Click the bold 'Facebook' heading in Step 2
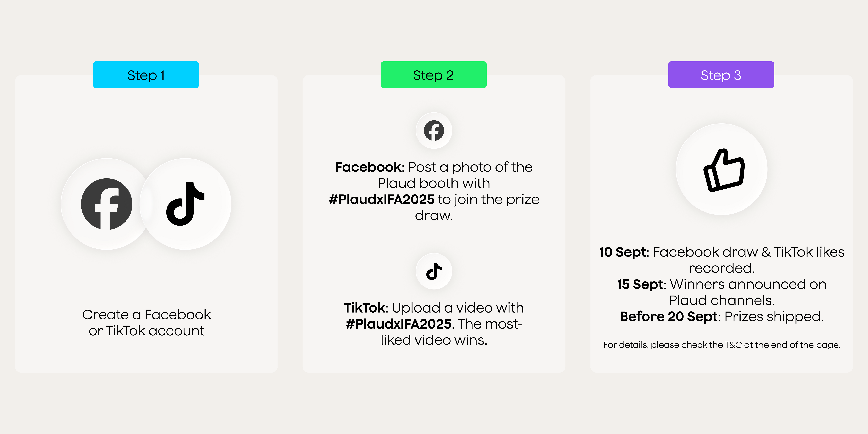 tap(368, 167)
